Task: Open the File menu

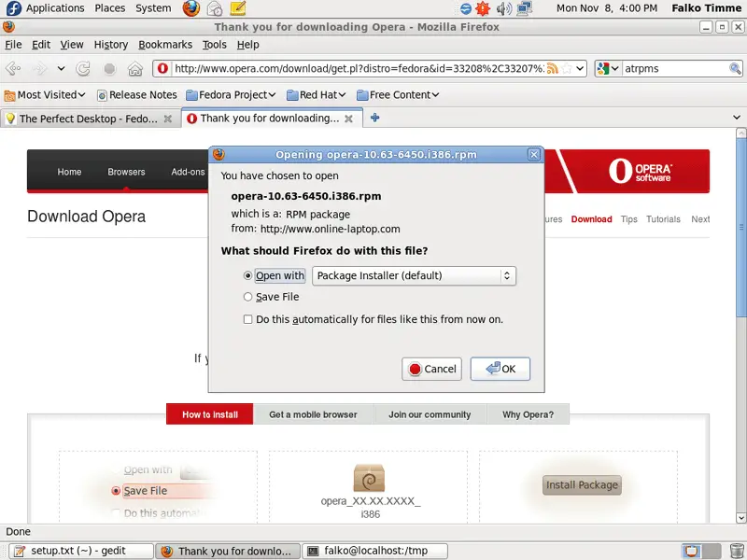Action: (x=13, y=45)
